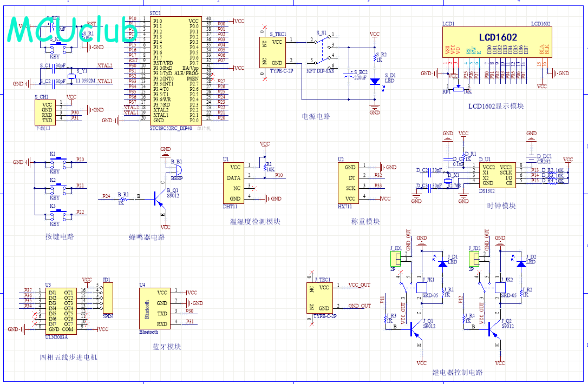The height and width of the screenshot is (384, 588).
Task: Select the J_D2 LED diode
Action: point(521,264)
